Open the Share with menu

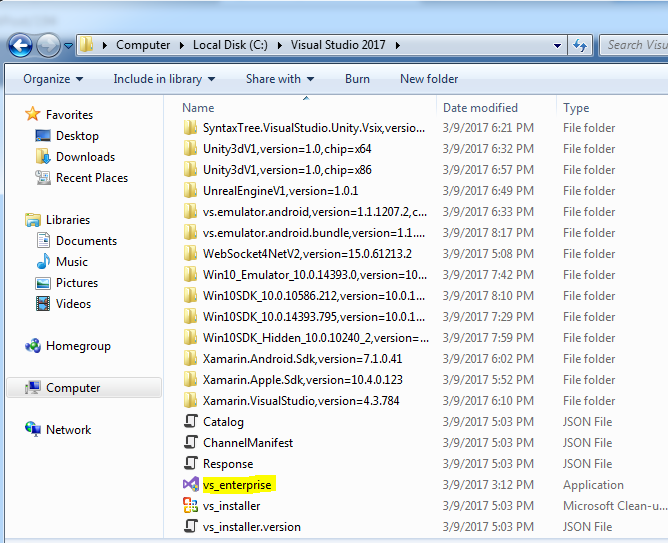click(280, 79)
